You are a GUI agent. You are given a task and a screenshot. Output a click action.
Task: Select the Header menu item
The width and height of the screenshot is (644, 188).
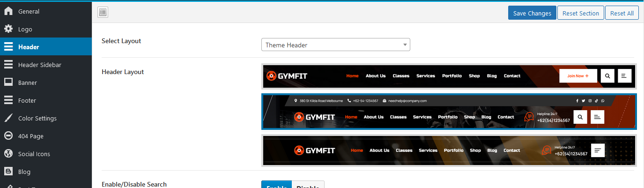(x=46, y=47)
